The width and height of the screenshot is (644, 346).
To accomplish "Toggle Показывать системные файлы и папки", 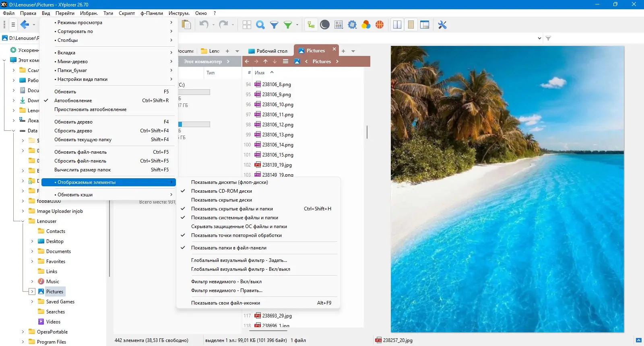I will (x=258, y=218).
